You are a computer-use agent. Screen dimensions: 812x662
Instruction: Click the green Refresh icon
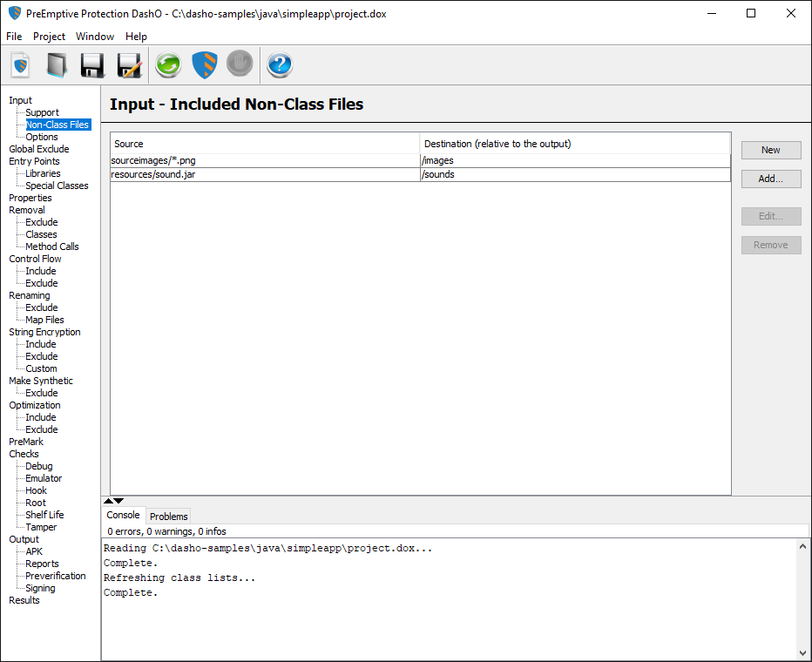click(x=168, y=65)
